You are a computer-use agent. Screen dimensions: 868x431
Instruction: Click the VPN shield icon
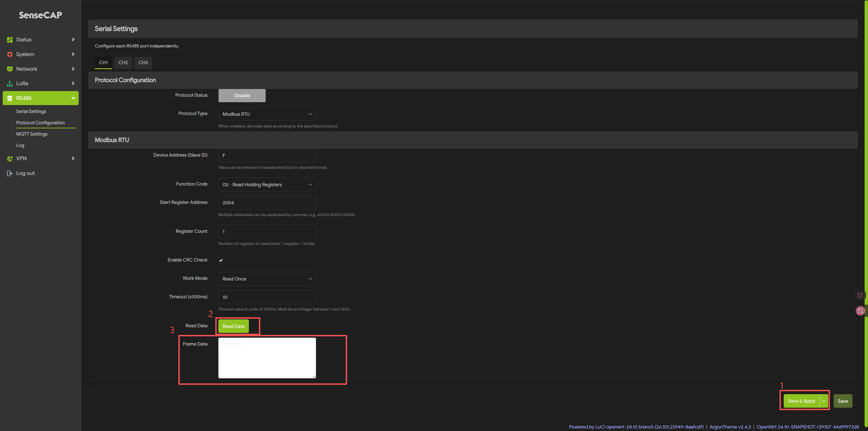(10, 158)
